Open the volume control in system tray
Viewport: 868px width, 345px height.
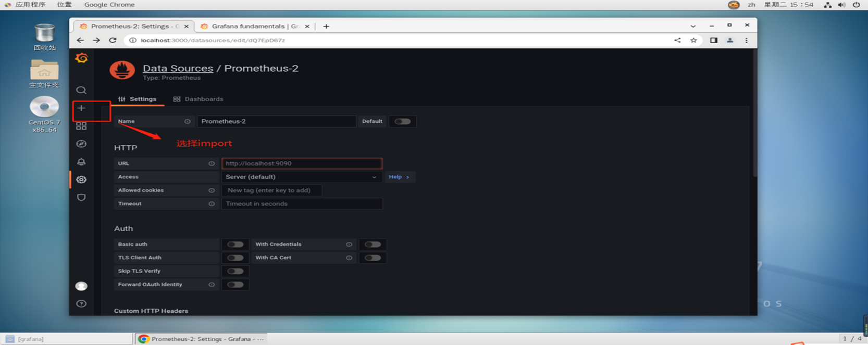pyautogui.click(x=841, y=5)
